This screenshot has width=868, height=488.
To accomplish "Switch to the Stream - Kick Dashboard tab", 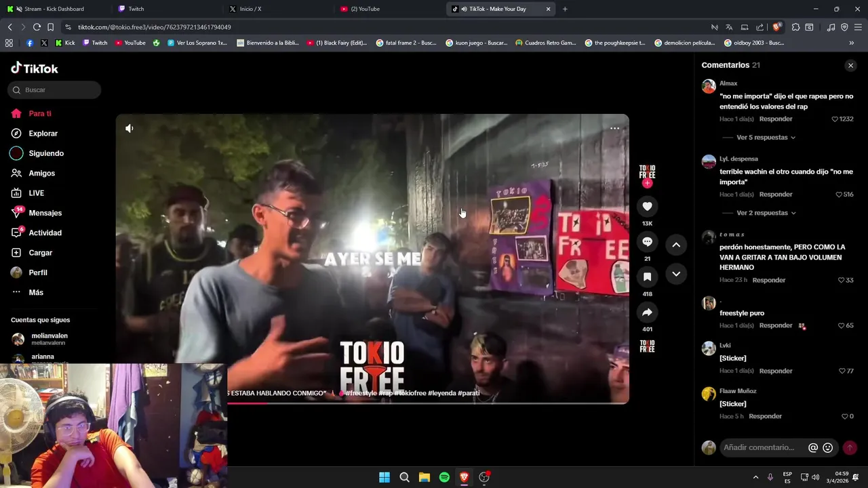I will point(54,9).
